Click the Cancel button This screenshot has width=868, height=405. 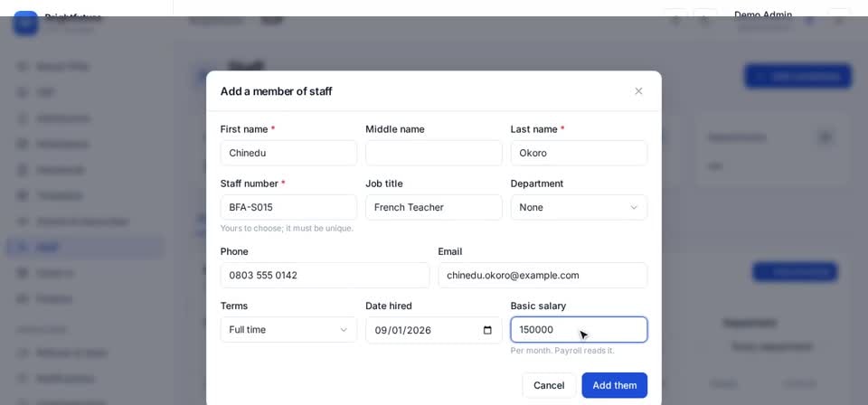[x=549, y=385]
